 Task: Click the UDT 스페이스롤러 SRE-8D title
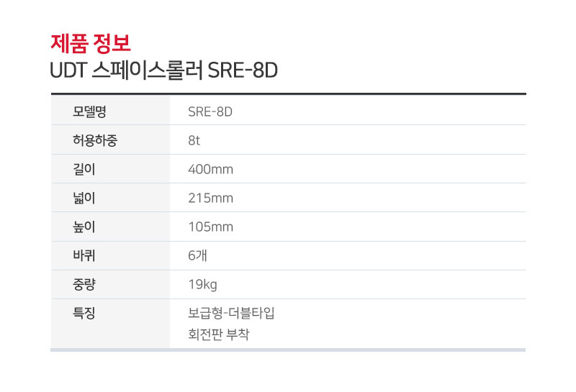coord(164,70)
